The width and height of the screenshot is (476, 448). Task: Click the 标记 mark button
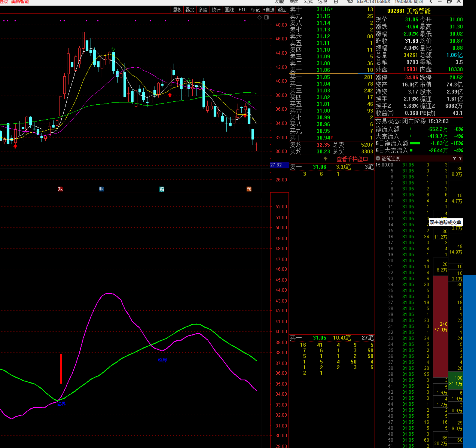tap(255, 10)
